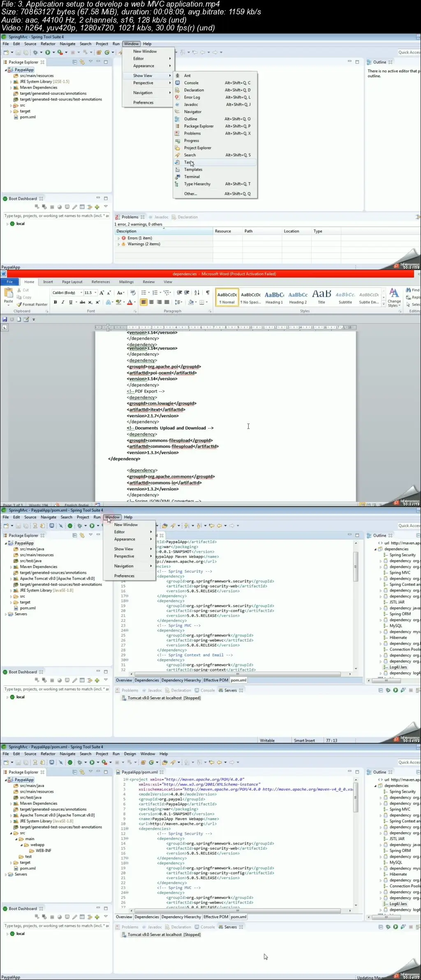Open Line Spacing in Word Paragraph group
Viewport: 421px width, 980px height.
(x=179, y=302)
